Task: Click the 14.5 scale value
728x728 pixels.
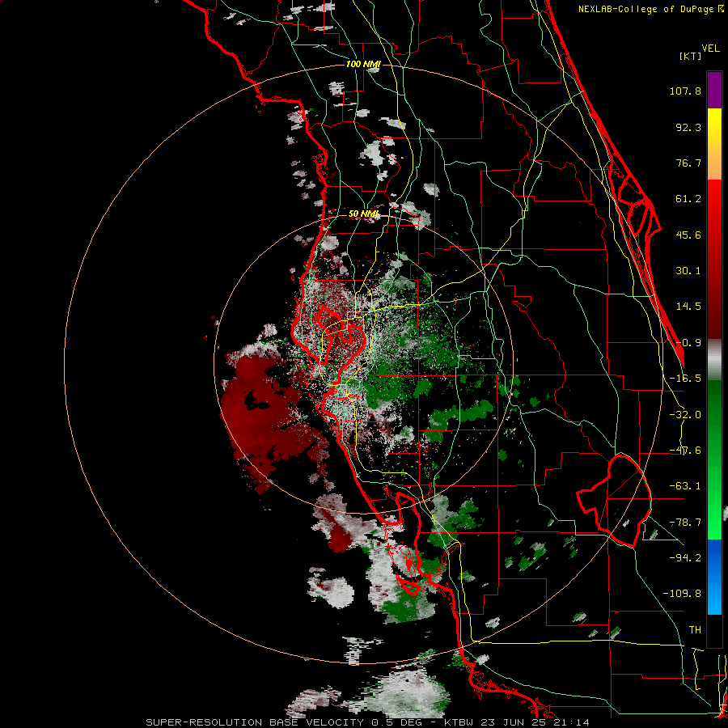Action: 688,307
